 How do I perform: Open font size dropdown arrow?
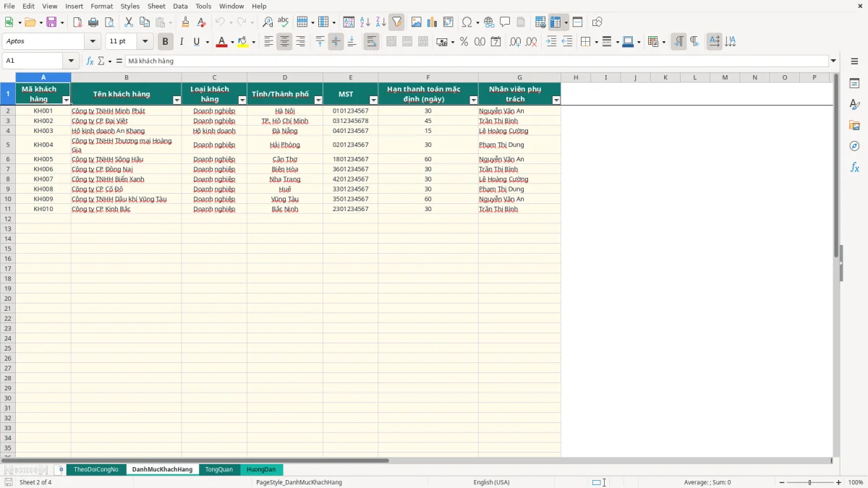(x=145, y=42)
